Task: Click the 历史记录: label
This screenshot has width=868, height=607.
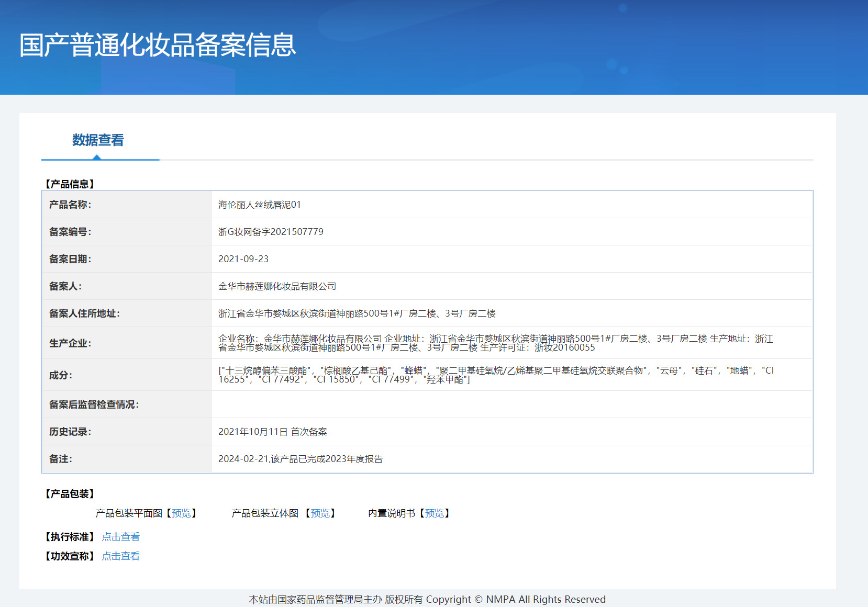Action: point(70,432)
